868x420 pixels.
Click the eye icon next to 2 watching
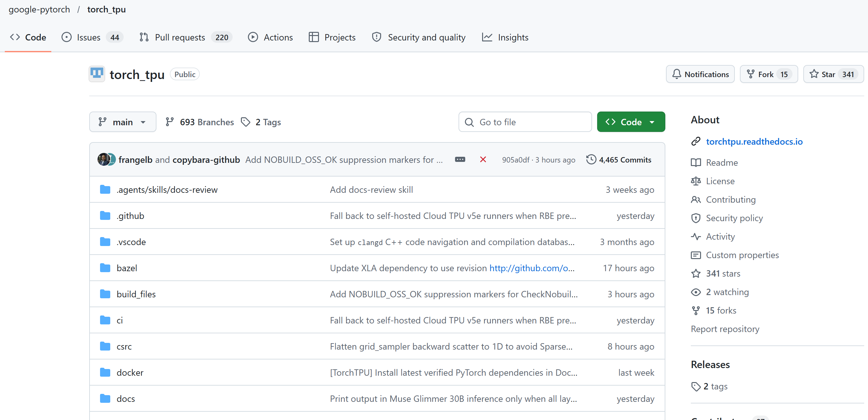pos(696,292)
